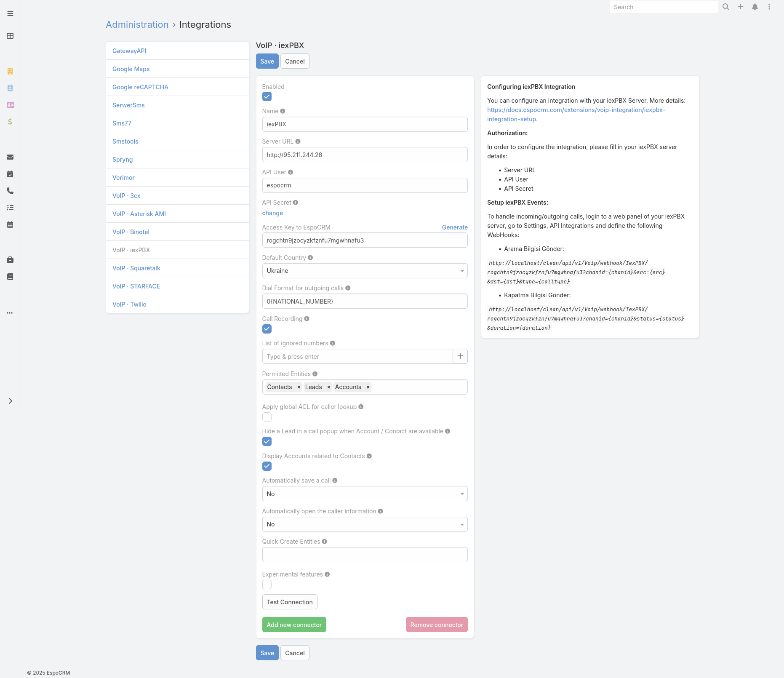This screenshot has height=678, width=784.
Task: Enable Apply global ACL for caller lookup
Action: (267, 416)
